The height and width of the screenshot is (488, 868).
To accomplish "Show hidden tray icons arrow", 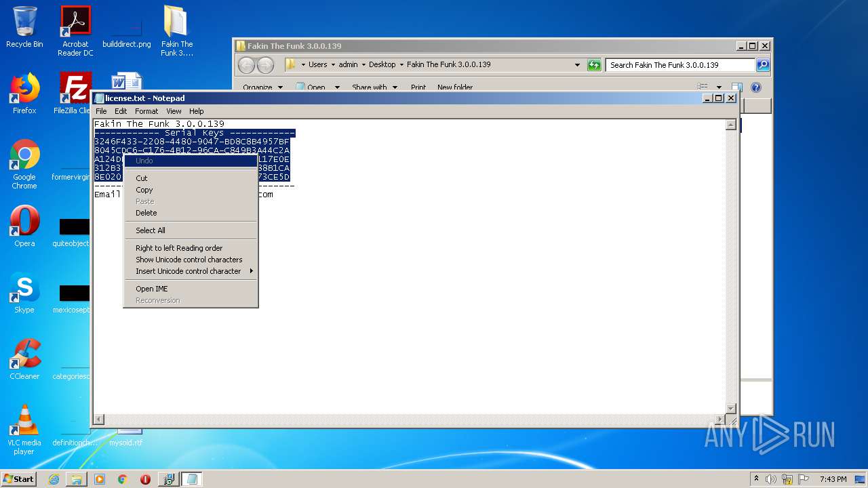I will [756, 479].
